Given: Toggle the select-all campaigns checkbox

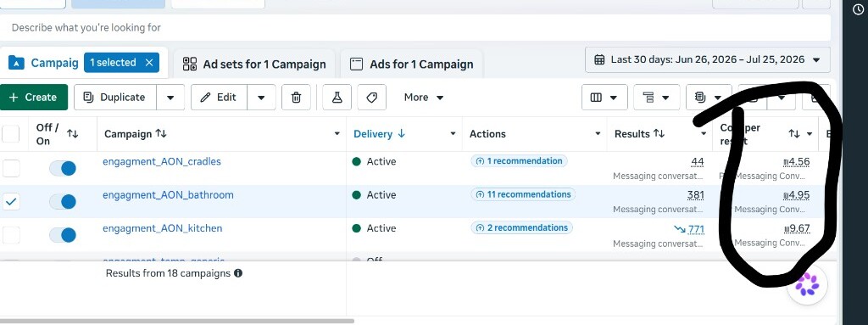Looking at the screenshot, I should click(x=11, y=134).
